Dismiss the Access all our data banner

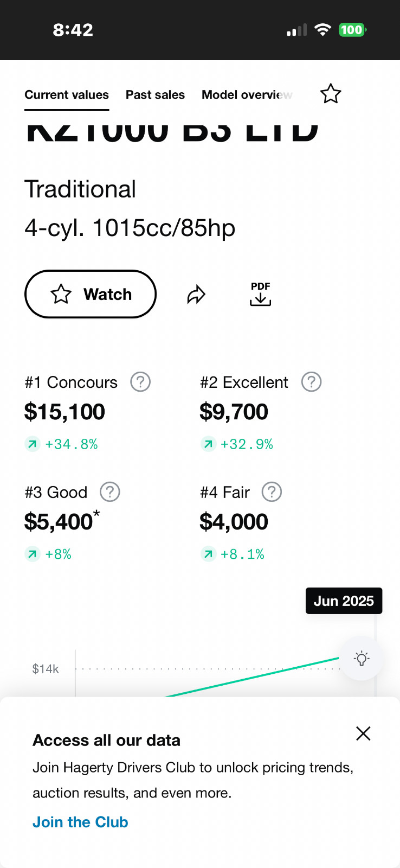point(363,733)
